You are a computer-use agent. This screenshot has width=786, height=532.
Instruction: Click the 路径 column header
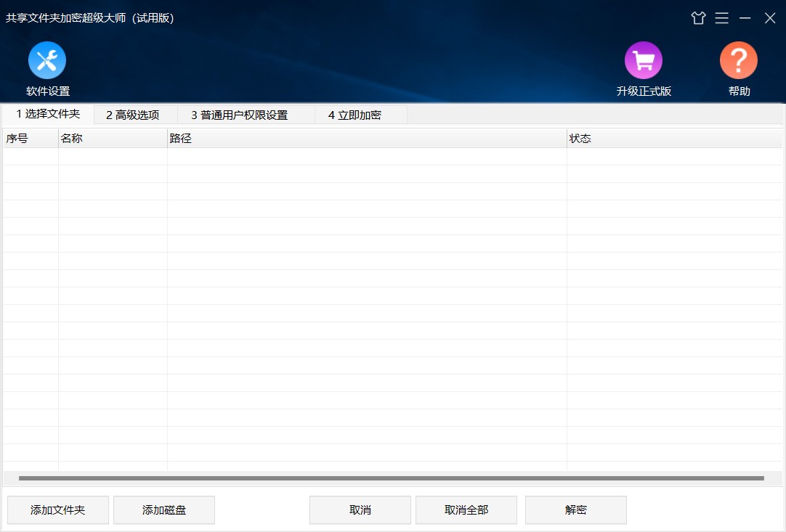367,138
